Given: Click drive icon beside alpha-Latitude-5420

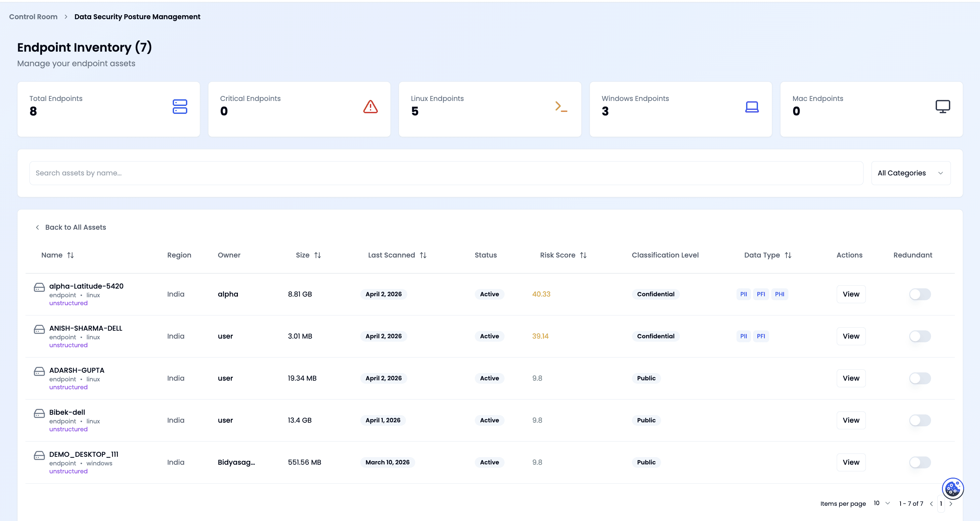Looking at the screenshot, I should pos(39,287).
